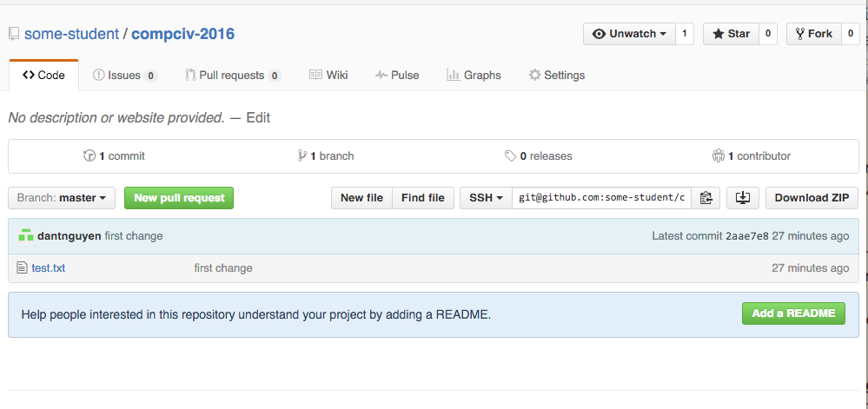
Task: Click the Download ZIP button
Action: pos(812,198)
